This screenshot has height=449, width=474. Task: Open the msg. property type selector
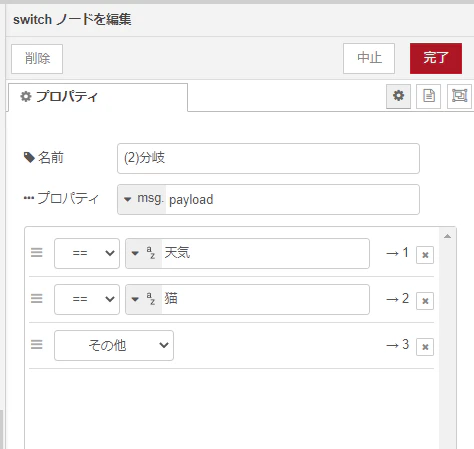142,199
